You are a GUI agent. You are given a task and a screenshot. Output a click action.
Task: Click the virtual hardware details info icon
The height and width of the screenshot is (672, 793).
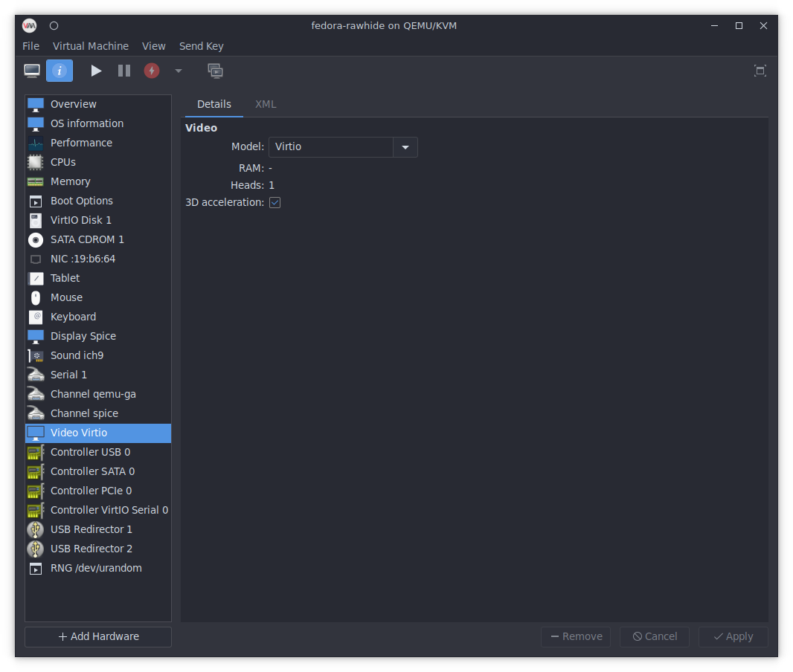(60, 71)
